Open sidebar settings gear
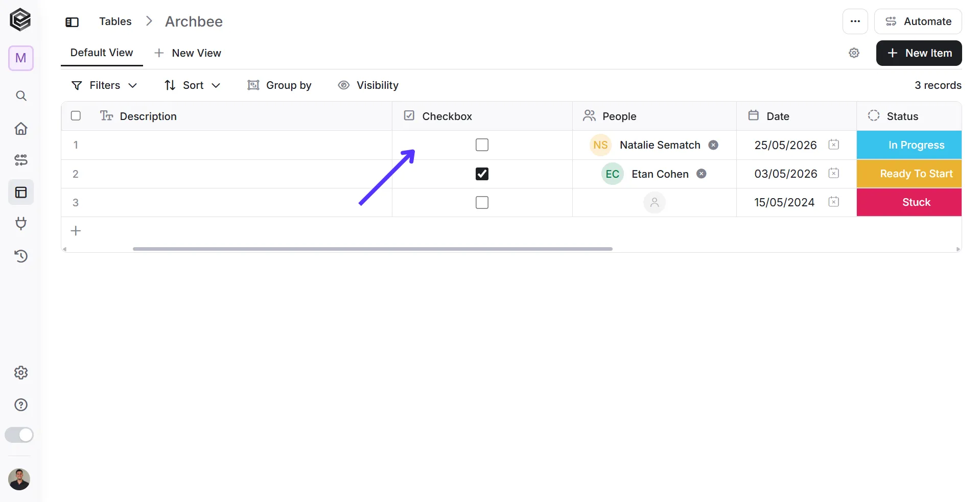Viewport: 980px width, 502px height. click(21, 373)
